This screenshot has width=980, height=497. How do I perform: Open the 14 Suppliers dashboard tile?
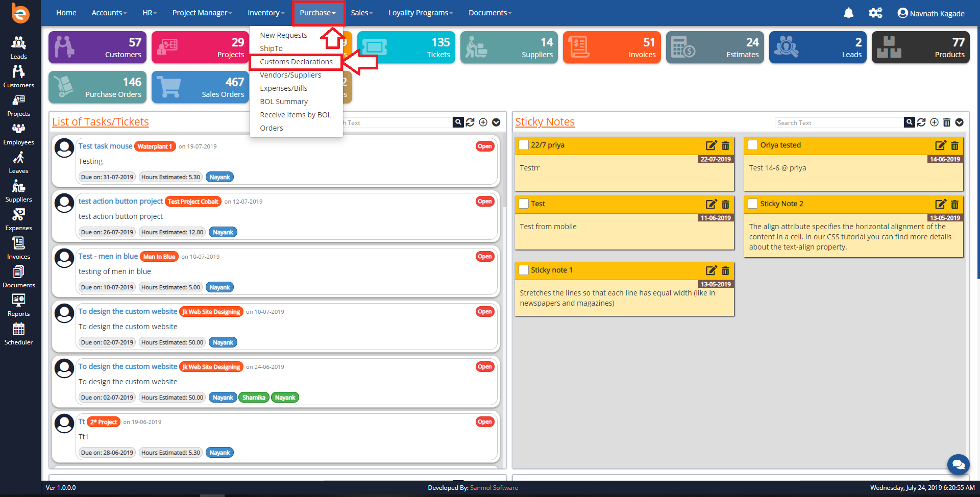(x=509, y=47)
